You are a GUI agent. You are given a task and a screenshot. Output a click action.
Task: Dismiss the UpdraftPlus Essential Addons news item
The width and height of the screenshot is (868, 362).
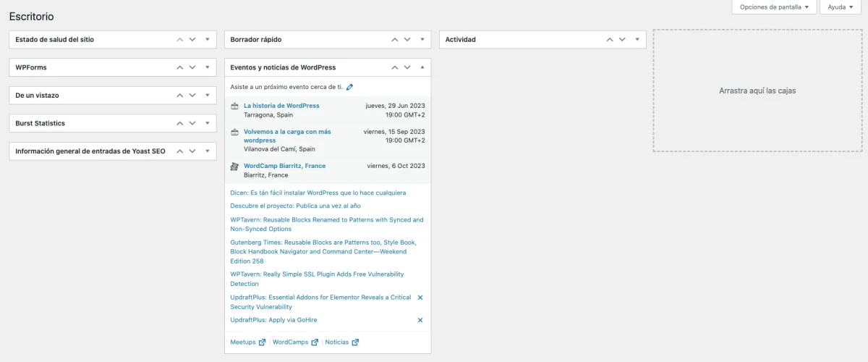coord(420,298)
